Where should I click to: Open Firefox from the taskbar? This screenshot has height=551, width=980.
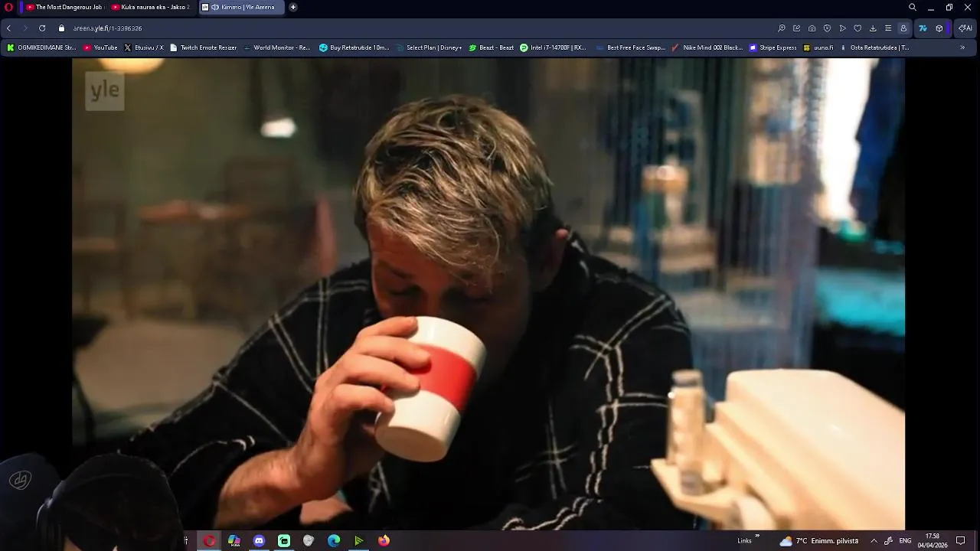384,540
